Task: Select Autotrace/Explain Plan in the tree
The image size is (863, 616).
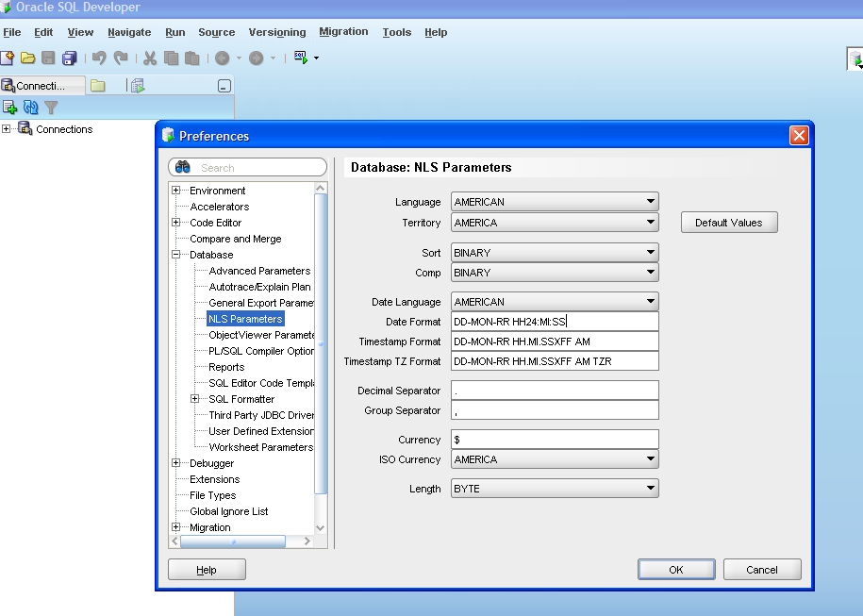Action: tap(259, 287)
